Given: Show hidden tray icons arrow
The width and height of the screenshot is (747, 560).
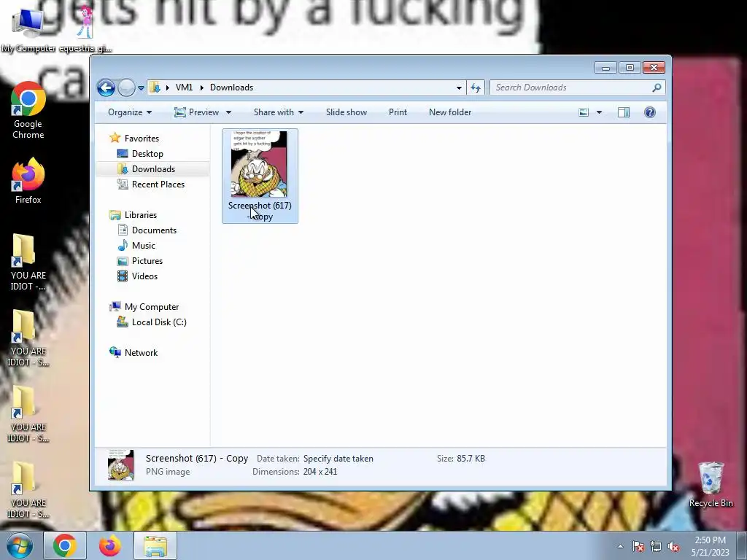Looking at the screenshot, I should tap(620, 547).
